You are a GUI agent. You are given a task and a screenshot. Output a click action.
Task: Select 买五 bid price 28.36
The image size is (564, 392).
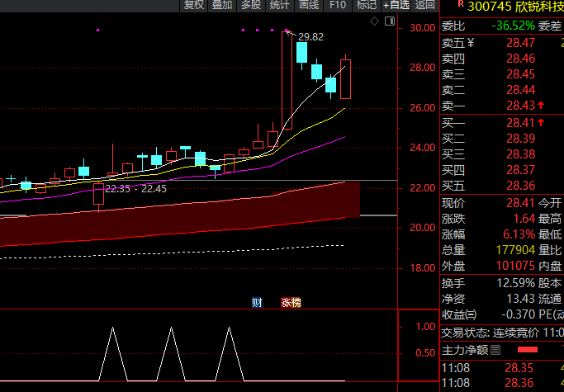pos(520,186)
